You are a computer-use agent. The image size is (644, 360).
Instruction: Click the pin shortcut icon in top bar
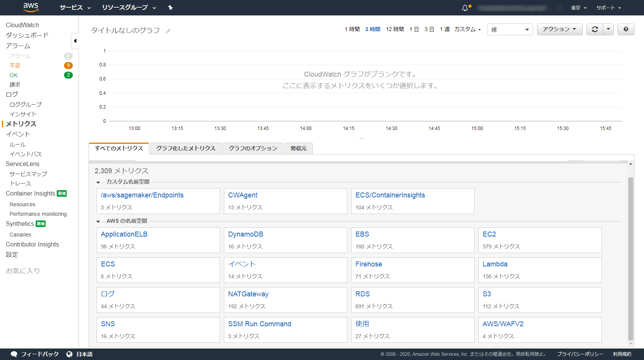click(x=171, y=8)
